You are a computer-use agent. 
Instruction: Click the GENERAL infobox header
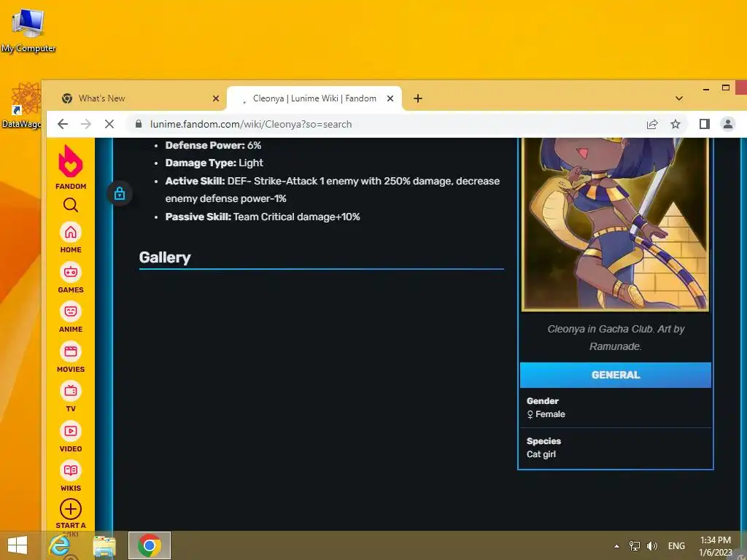(x=616, y=376)
